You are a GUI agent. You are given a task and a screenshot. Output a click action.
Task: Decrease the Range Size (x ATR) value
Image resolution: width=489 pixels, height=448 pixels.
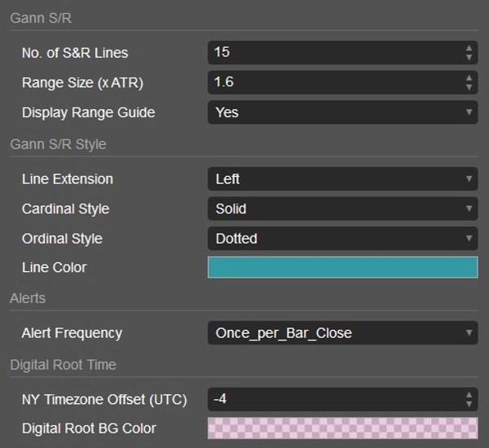point(469,87)
